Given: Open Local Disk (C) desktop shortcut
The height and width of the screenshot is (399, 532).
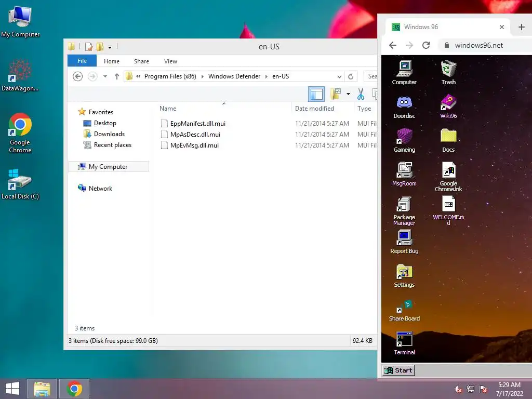Looking at the screenshot, I should point(20,183).
